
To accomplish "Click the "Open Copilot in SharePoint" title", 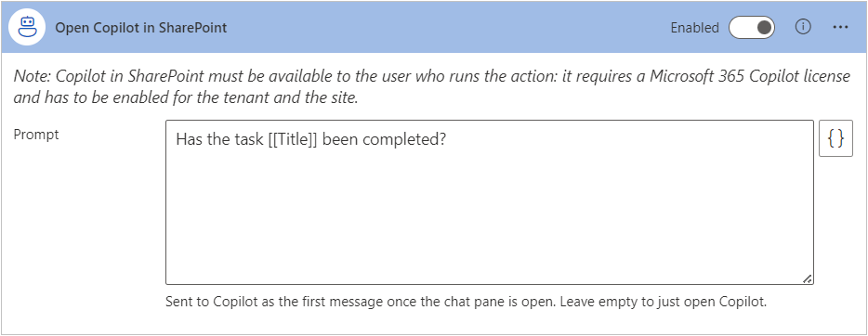I will 140,28.
